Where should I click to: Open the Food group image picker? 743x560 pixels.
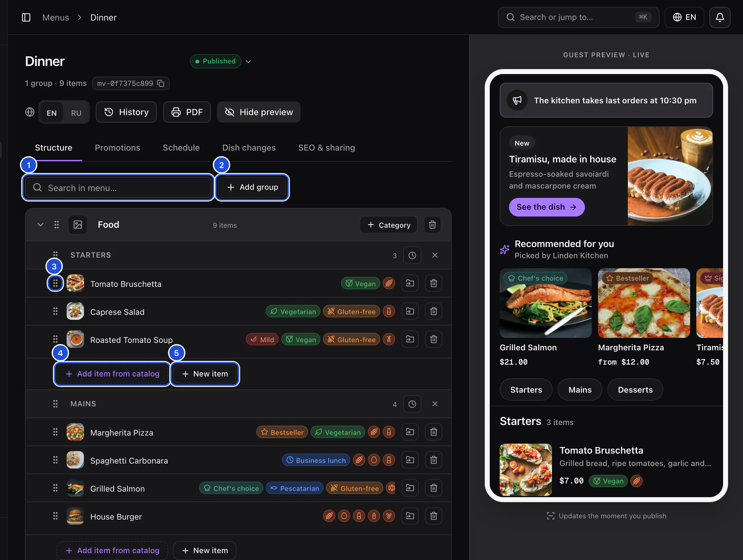tap(77, 225)
